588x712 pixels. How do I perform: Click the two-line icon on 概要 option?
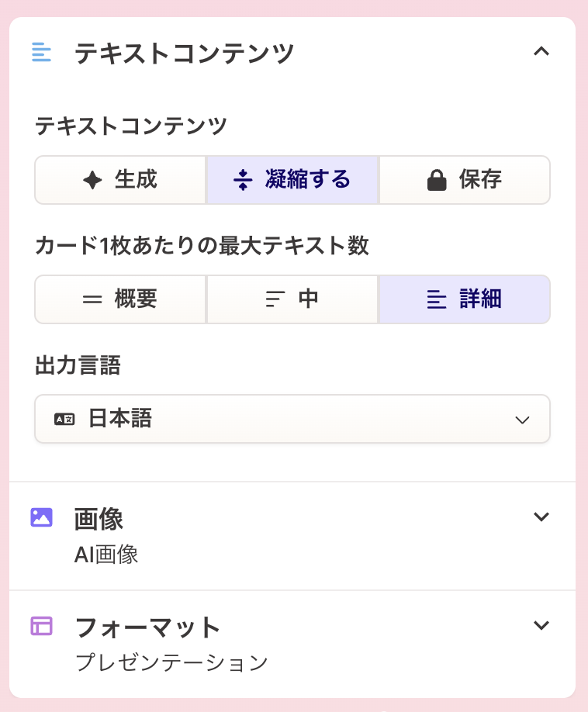tap(93, 299)
